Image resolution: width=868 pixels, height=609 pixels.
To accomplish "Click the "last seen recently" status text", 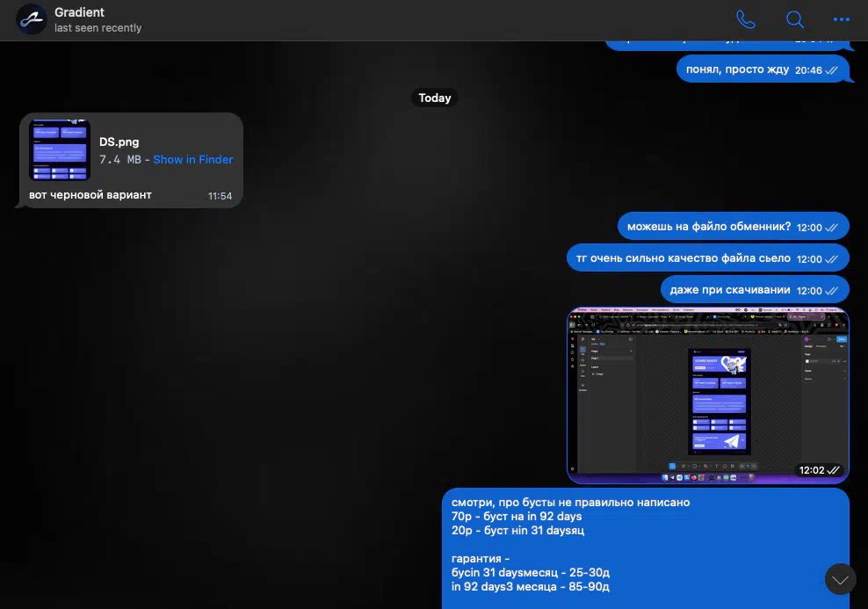I will [x=98, y=28].
